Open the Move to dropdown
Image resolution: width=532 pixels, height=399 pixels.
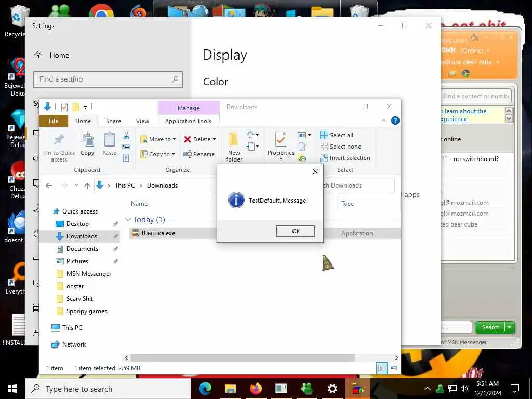coord(158,139)
